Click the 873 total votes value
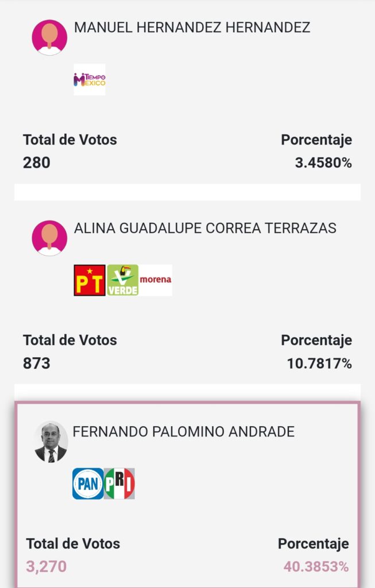The width and height of the screenshot is (375, 588). [x=37, y=363]
